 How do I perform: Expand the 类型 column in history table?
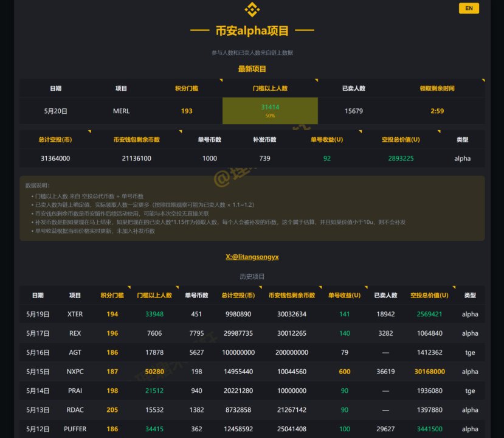pyautogui.click(x=469, y=295)
